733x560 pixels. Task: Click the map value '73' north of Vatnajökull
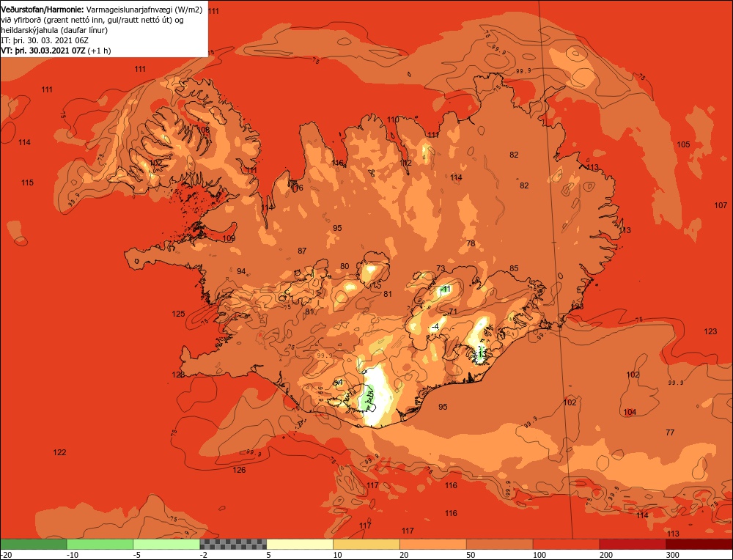(441, 268)
